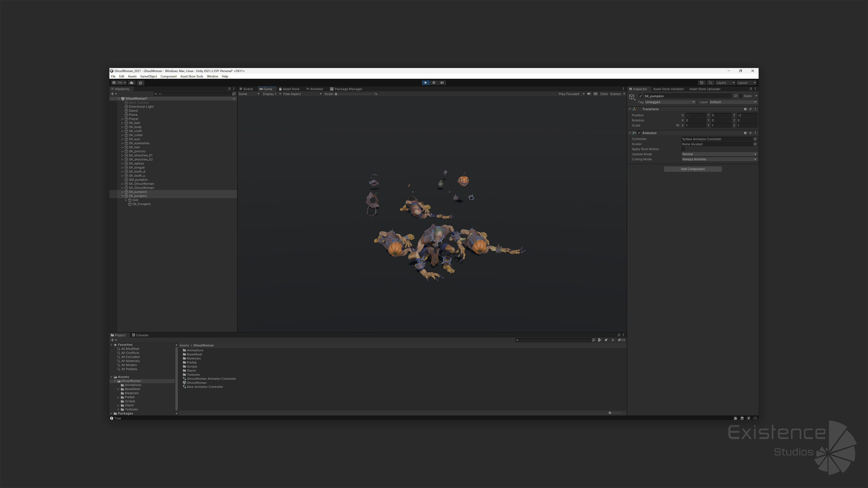Screen dimensions: 868x488
Task: Toggle the Apply Root Motion checkbox
Action: click(x=683, y=149)
